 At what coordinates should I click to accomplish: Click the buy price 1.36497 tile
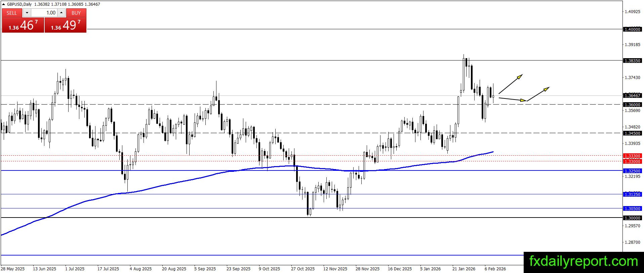(66, 26)
